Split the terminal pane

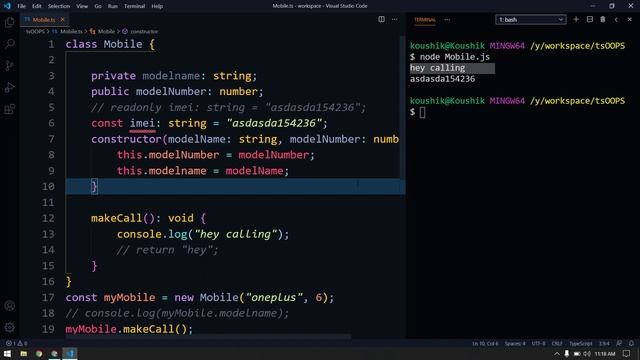[x=589, y=19]
